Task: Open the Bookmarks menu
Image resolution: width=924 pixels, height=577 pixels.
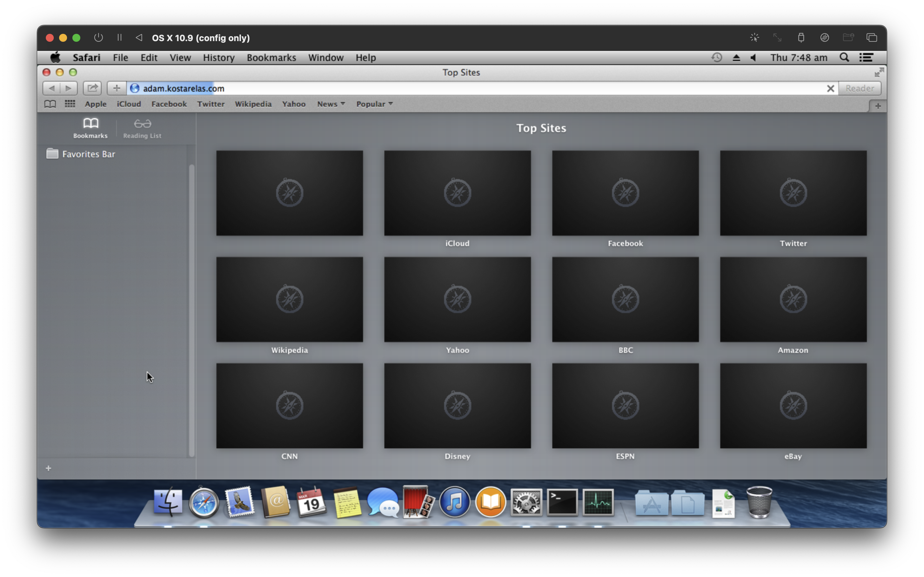Action: 271,58
